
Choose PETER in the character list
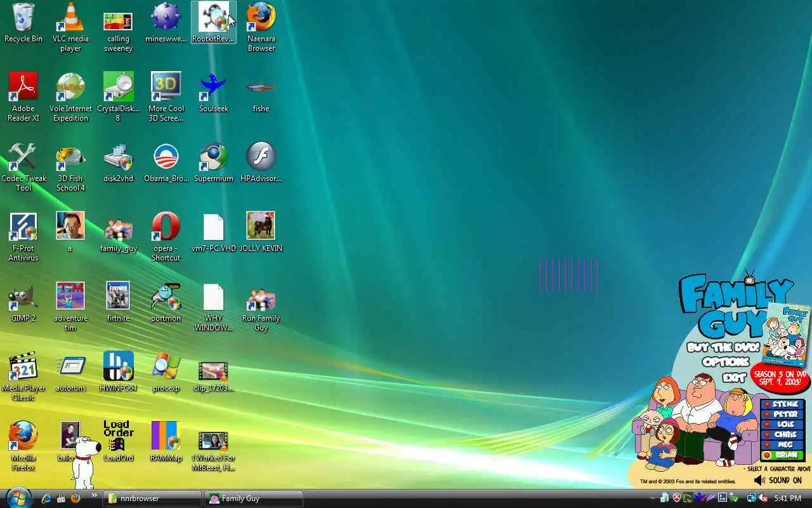coord(783,414)
